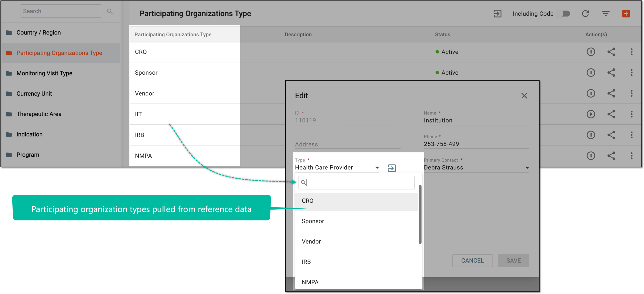Click the Participating Organizations Type column header

(x=173, y=34)
